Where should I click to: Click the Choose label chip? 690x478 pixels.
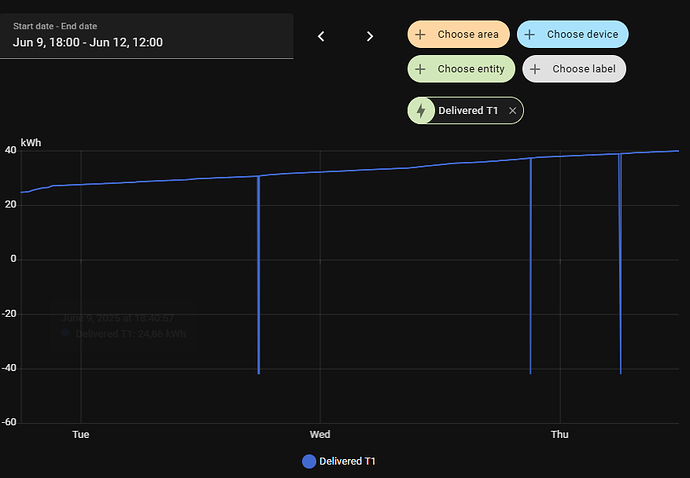[574, 69]
